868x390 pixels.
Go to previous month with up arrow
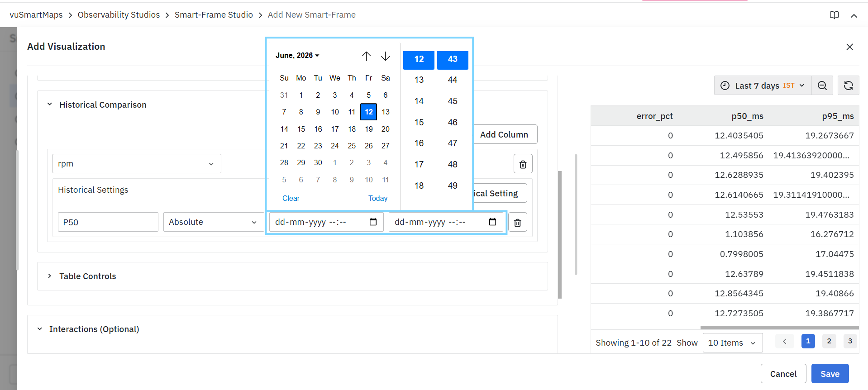tap(366, 56)
